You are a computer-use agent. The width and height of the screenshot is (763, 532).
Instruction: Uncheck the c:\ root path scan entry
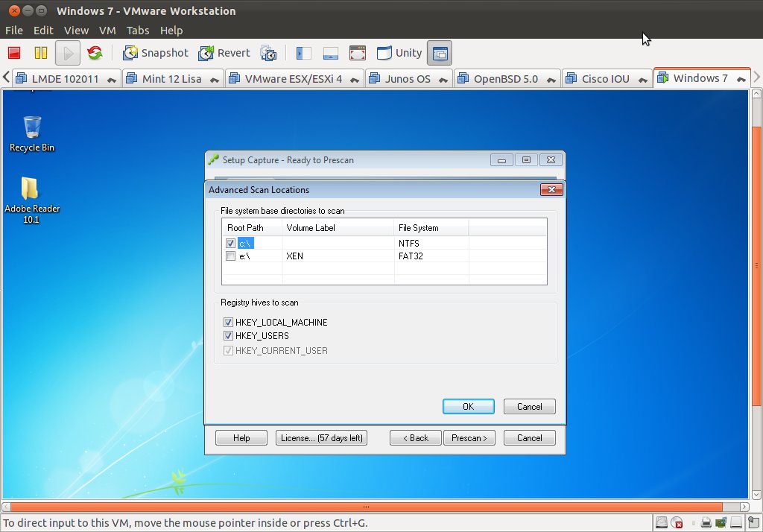pos(230,242)
